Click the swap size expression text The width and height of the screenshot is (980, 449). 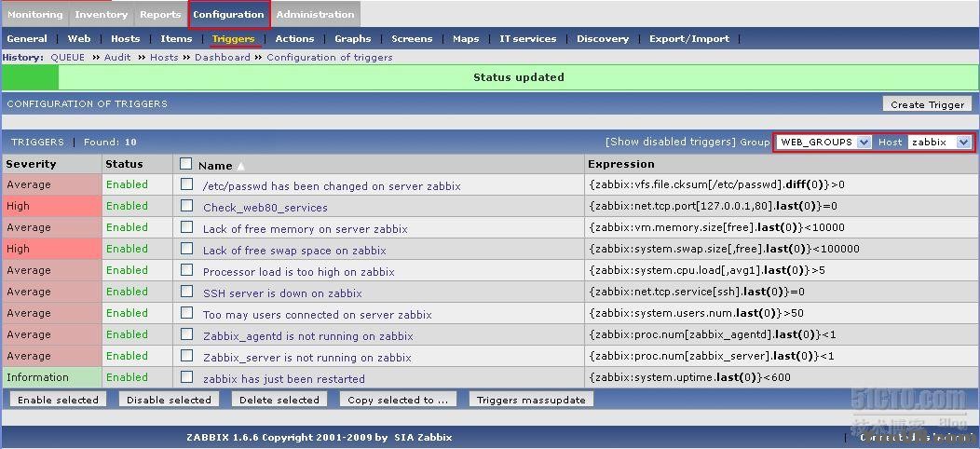(724, 249)
